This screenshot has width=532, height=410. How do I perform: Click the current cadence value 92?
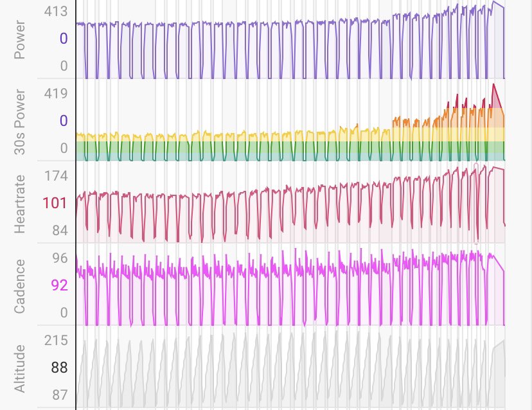point(60,285)
